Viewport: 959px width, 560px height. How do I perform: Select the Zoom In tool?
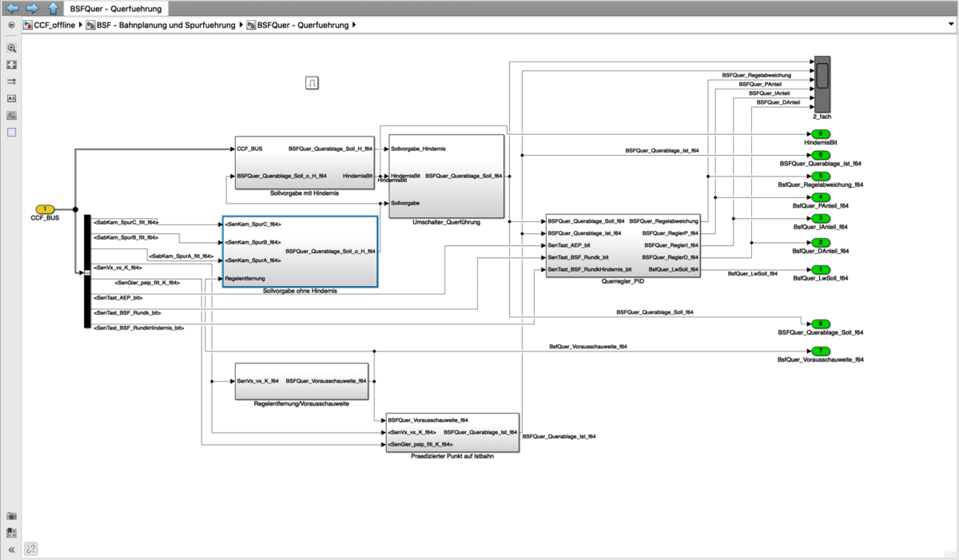click(11, 48)
